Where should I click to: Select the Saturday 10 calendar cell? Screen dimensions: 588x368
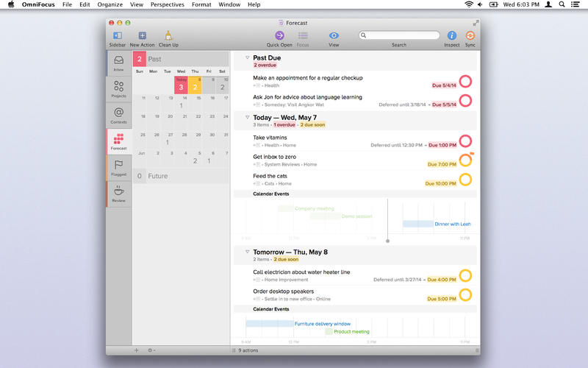pos(223,85)
